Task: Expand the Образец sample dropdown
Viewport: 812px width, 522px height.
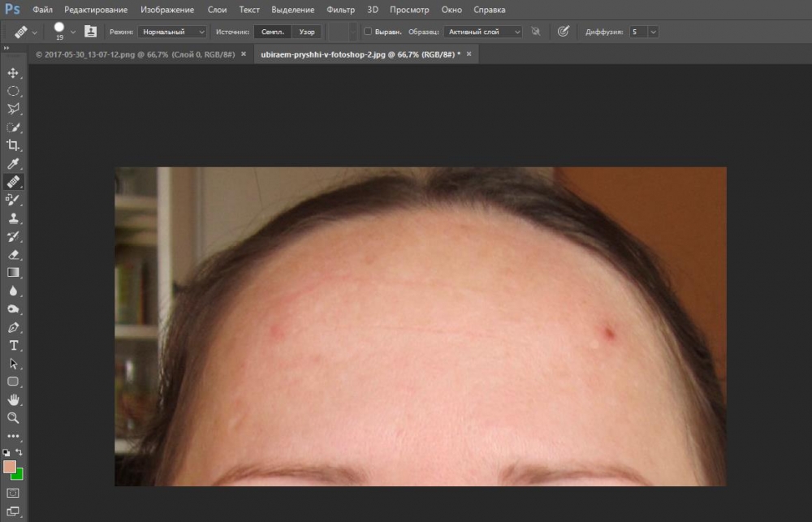Action: [483, 32]
